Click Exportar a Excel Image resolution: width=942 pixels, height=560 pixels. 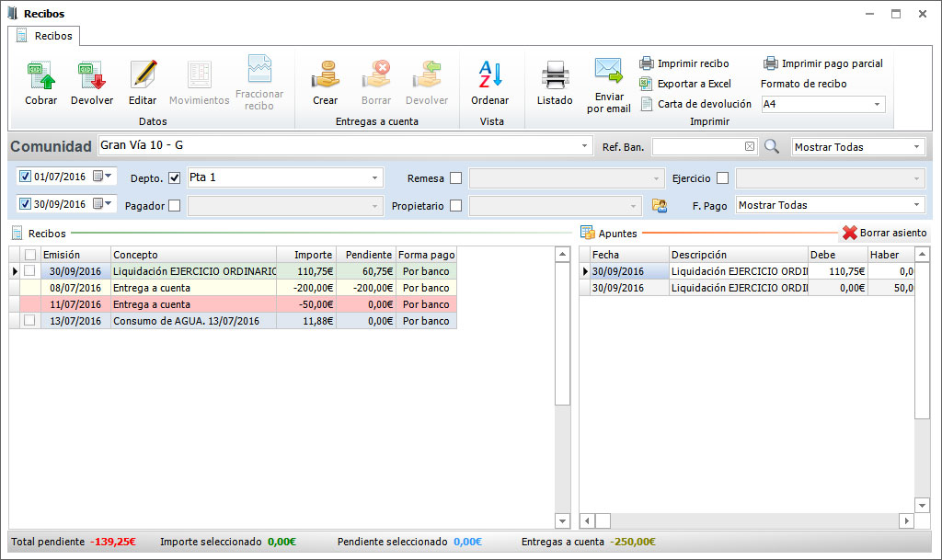tap(685, 84)
